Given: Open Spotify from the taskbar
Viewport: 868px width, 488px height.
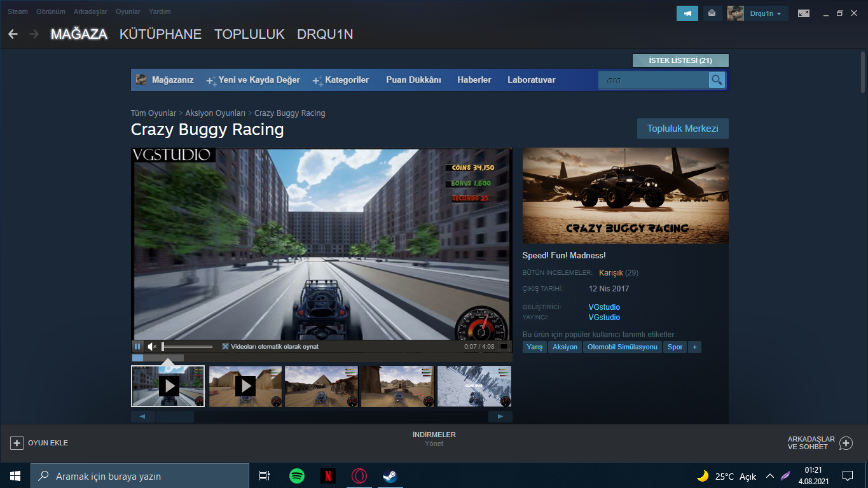Looking at the screenshot, I should point(296,476).
